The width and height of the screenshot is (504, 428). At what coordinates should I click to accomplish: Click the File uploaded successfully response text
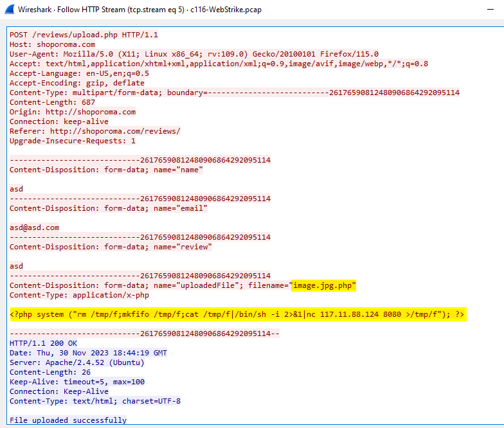68,420
